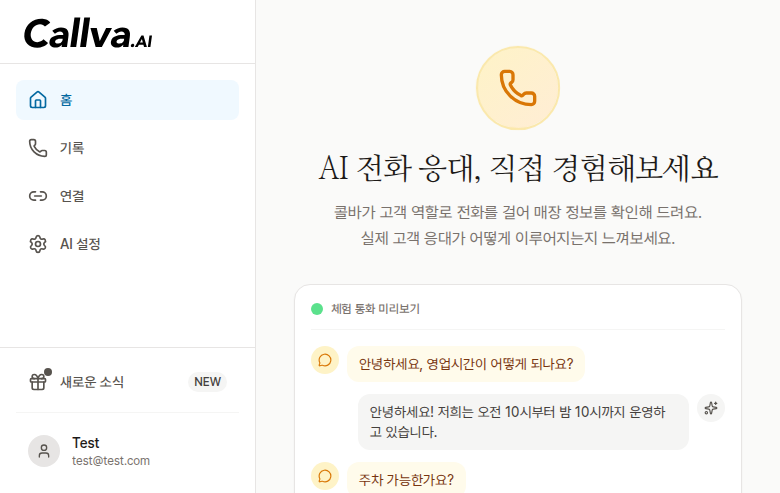Click the house icon for 홈
Screen dimensions: 780x493
point(38,100)
